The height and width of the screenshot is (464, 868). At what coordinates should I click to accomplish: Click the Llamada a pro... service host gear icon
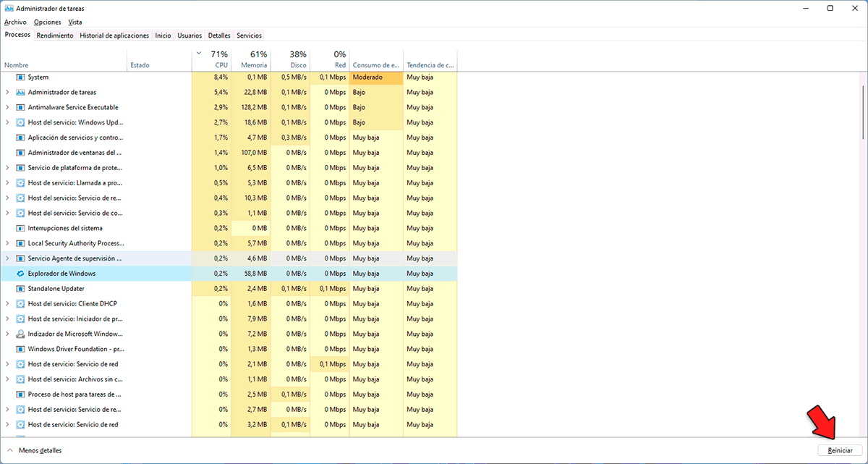tap(20, 182)
